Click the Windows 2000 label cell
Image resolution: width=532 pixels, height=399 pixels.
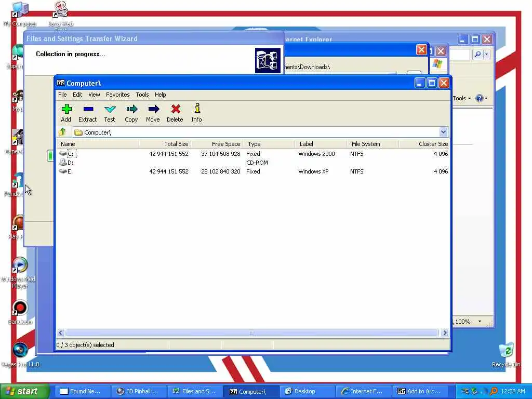[316, 154]
